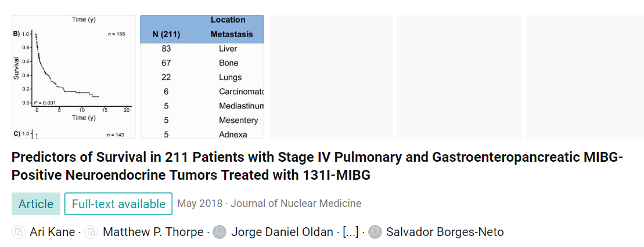Image resolution: width=644 pixels, height=247 pixels.
Task: Select the Article type badge
Action: coord(36,204)
